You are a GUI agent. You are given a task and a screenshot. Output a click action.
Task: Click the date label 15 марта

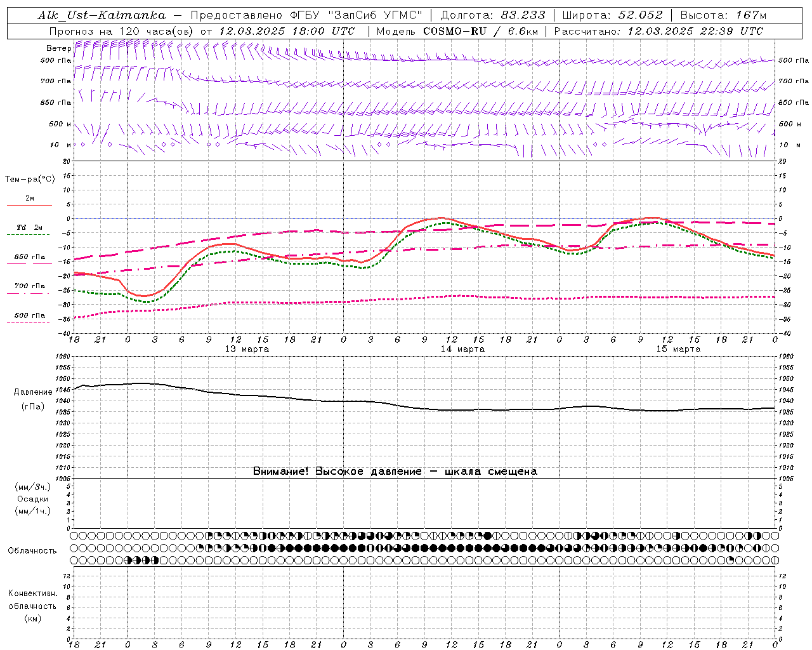click(x=678, y=349)
